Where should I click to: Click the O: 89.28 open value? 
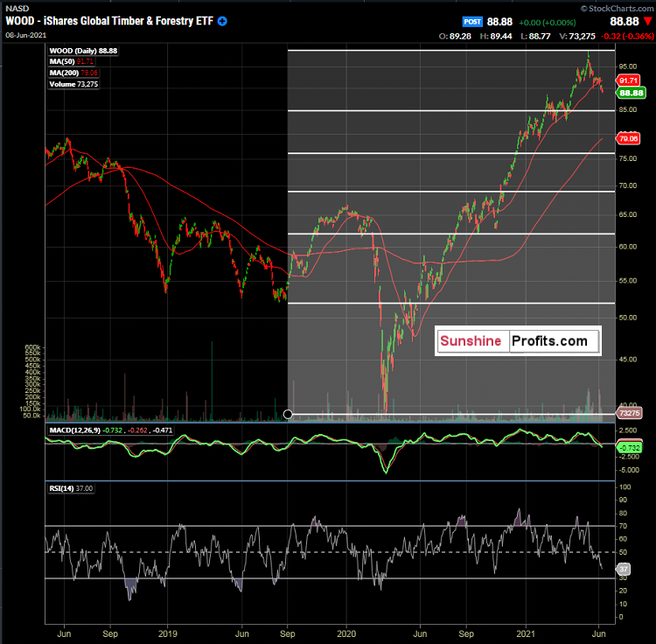(455, 37)
